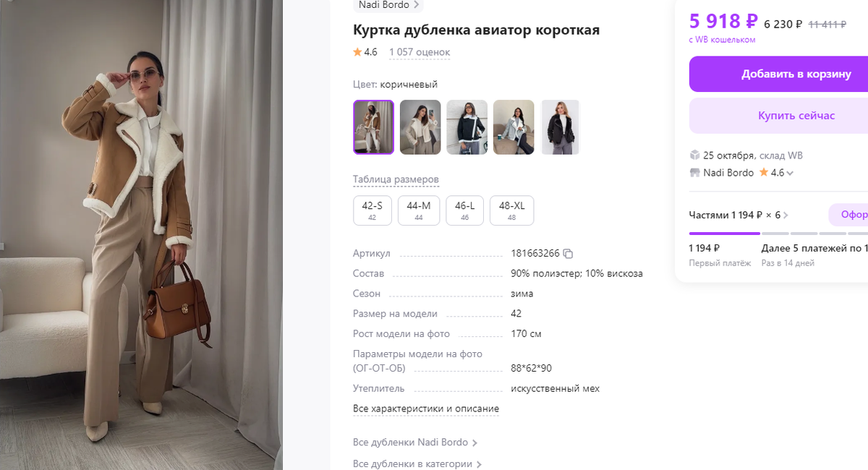Expand installment payment details arrow
Image resolution: width=868 pixels, height=470 pixels.
[x=786, y=215]
